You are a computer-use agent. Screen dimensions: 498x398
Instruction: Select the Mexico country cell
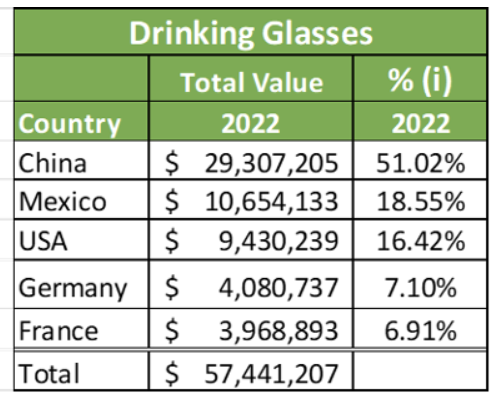[81, 199]
